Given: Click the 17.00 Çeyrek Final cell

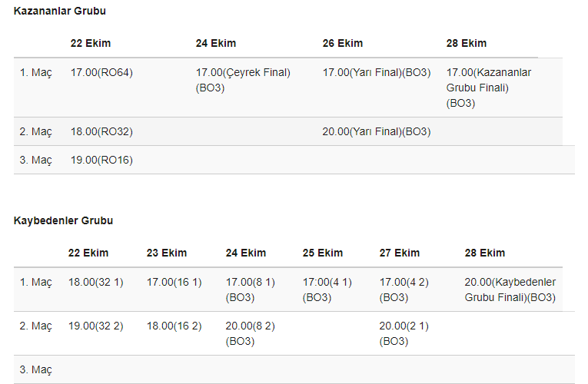Looking at the screenshot, I should (x=243, y=80).
